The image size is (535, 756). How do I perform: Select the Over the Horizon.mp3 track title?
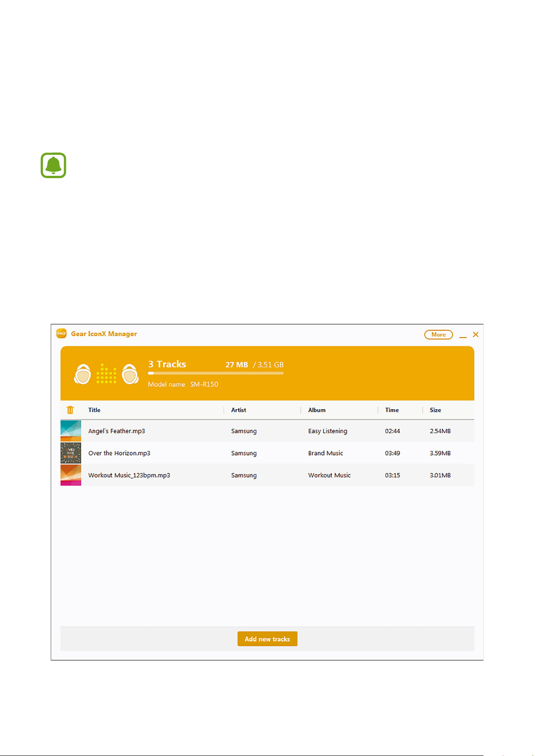pyautogui.click(x=119, y=453)
